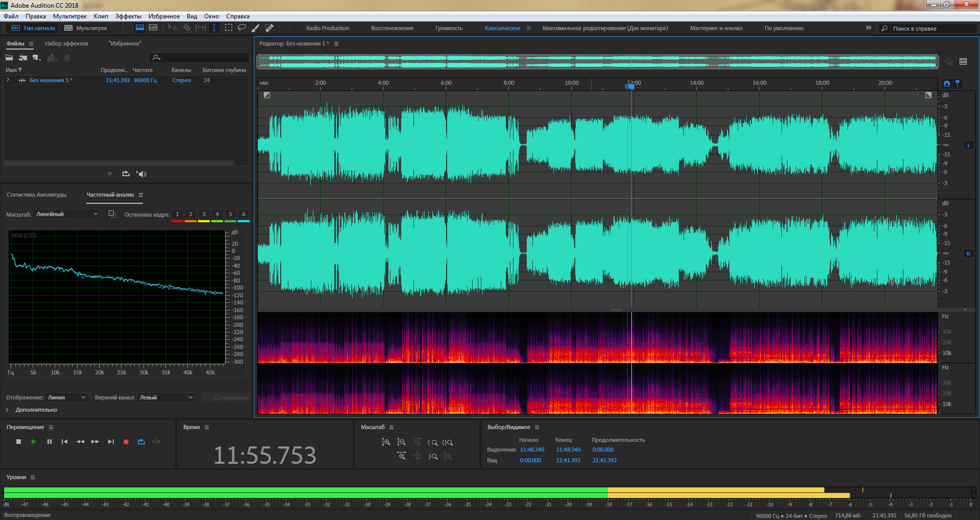Toggle spectral frequency display button
The height and width of the screenshot is (520, 980).
[x=153, y=28]
